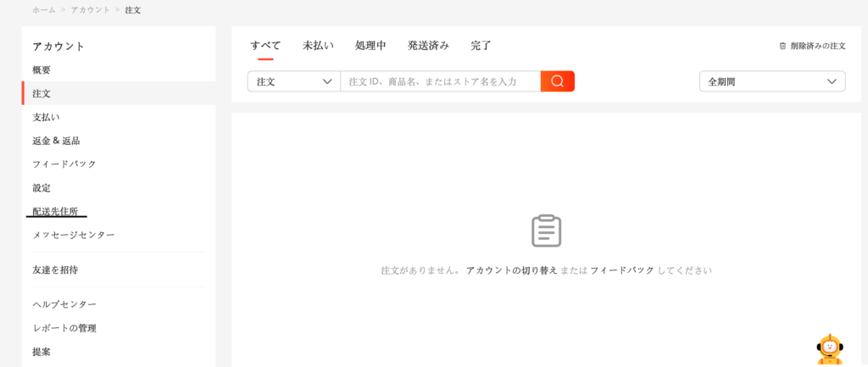
Task: Expand the 全期間 time range dropdown
Action: 771,81
